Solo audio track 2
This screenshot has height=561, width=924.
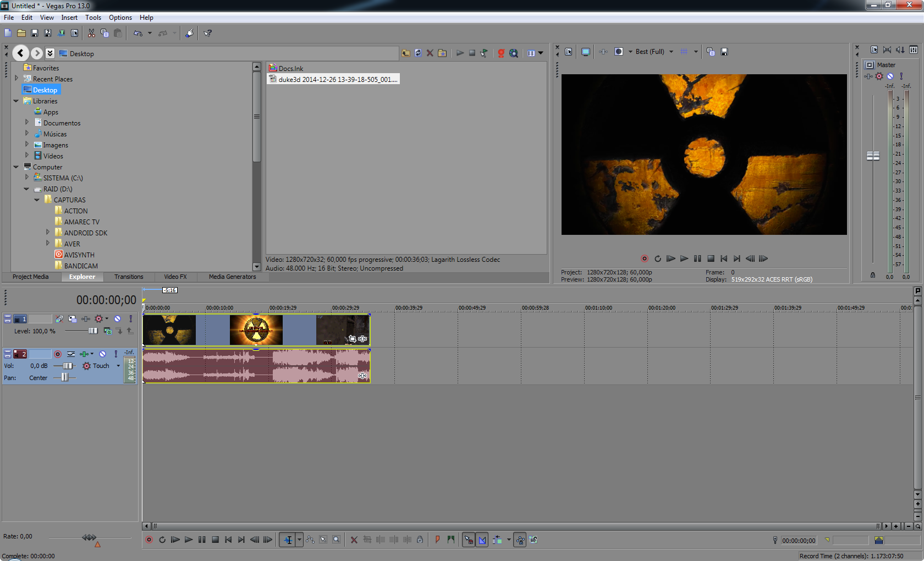pos(116,354)
